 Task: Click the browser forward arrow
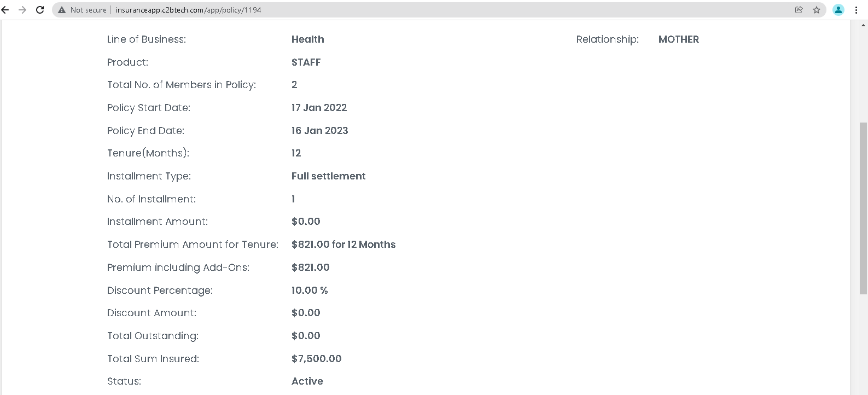(22, 10)
